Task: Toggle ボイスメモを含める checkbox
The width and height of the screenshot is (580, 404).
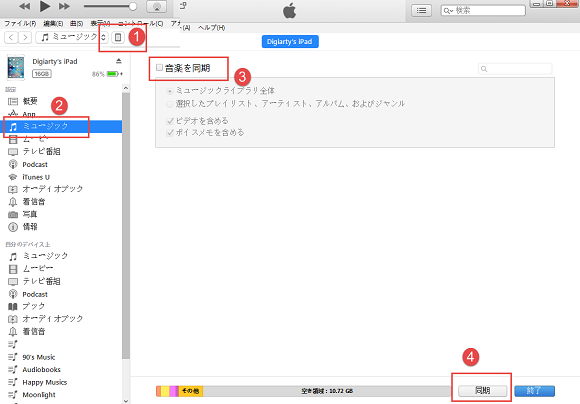Action: (170, 132)
